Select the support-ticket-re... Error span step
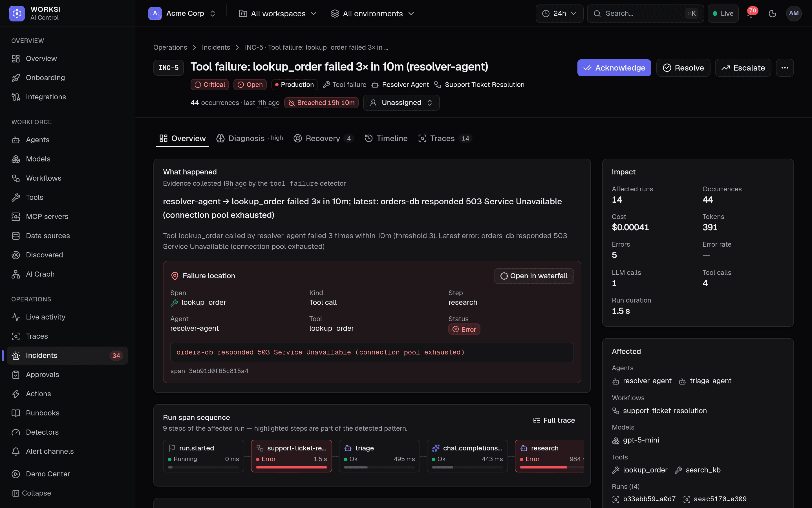Viewport: 812px width, 508px height. (291, 456)
